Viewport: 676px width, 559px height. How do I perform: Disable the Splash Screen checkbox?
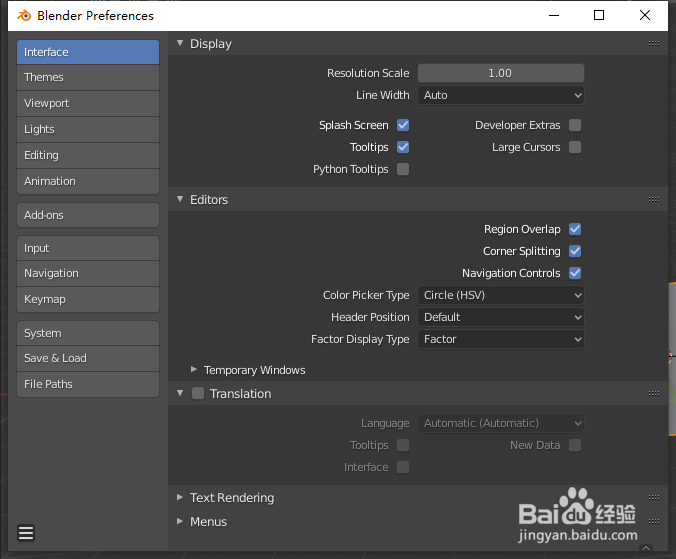click(x=403, y=125)
